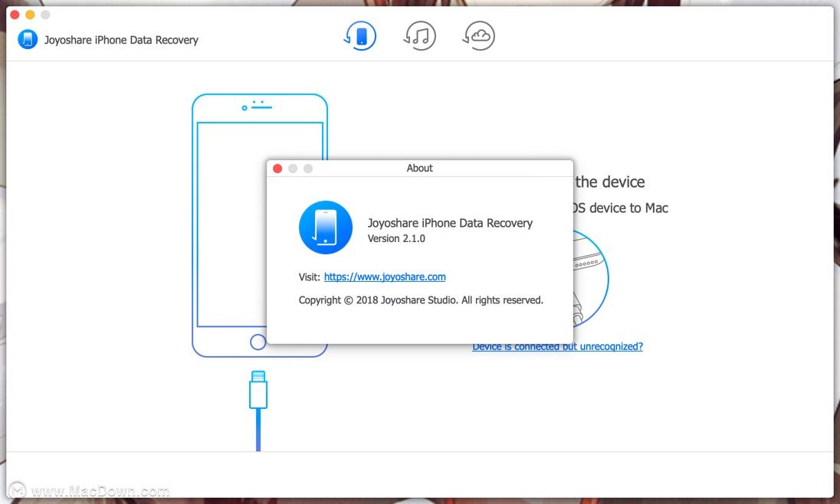Click the copyright 2018 Joyoshare Studio text
The width and height of the screenshot is (840, 504).
pos(421,300)
